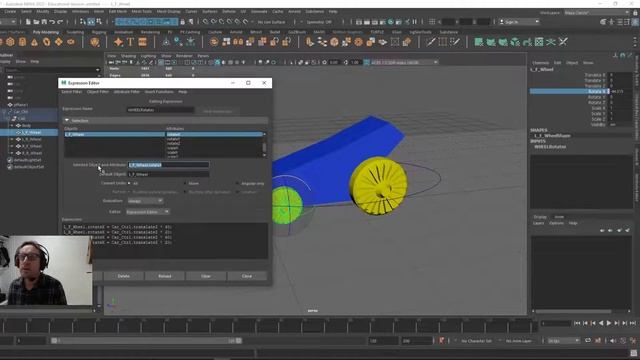
Task: Click the Pause Viewport icon
Action: [415, 22]
